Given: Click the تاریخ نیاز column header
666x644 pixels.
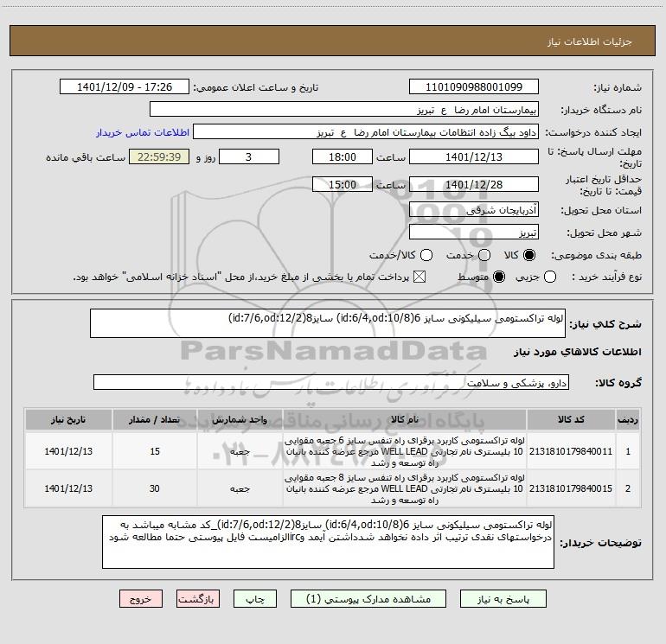Looking at the screenshot, I should (x=68, y=419).
